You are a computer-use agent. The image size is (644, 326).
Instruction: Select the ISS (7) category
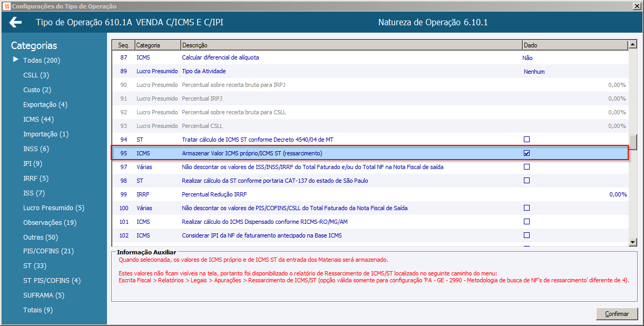point(34,193)
